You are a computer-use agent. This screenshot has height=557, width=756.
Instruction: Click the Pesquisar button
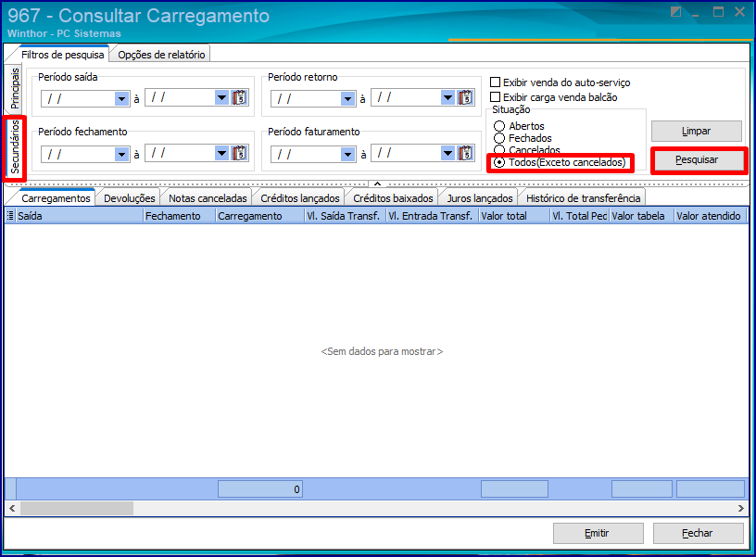click(x=697, y=159)
